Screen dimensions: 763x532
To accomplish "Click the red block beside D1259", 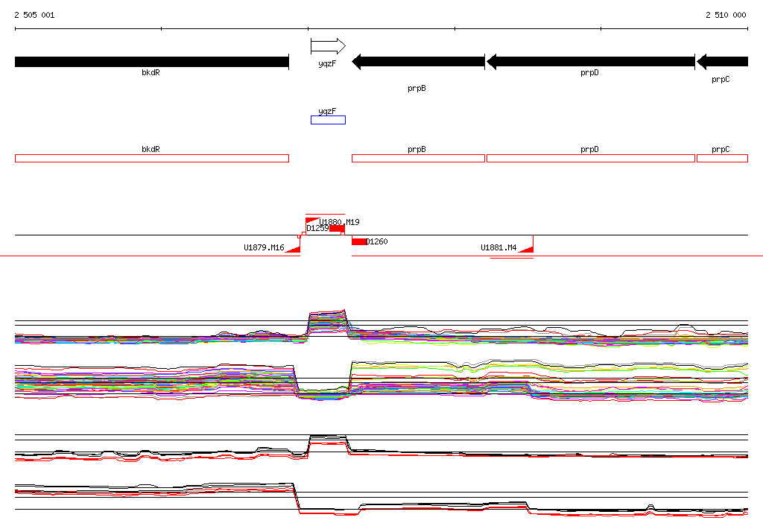I will tap(338, 229).
